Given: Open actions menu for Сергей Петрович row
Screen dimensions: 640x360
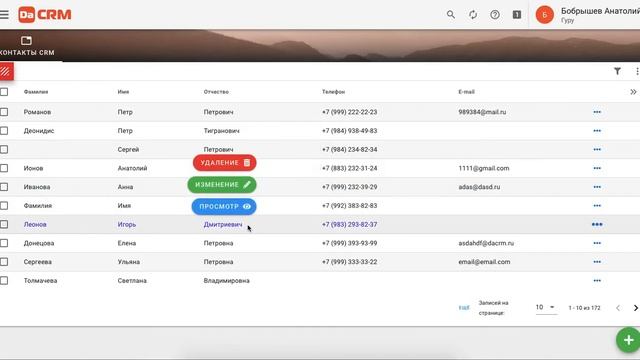Looking at the screenshot, I should click(597, 149).
